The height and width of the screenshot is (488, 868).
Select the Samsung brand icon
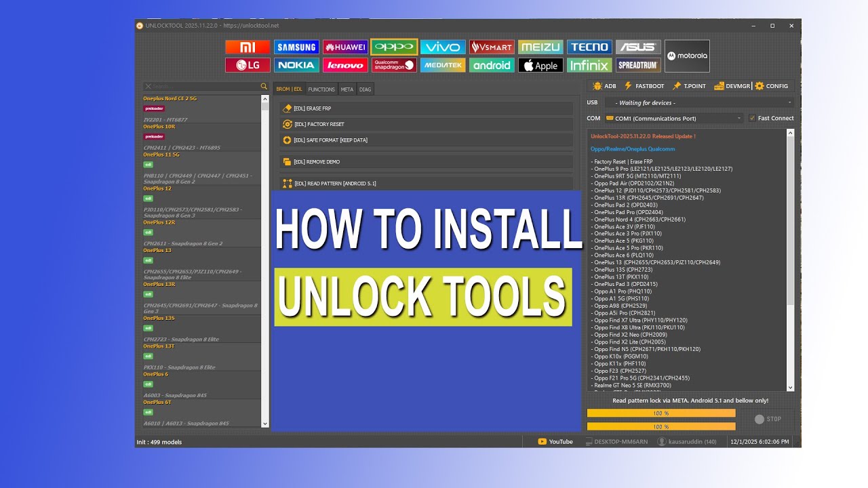pos(296,47)
